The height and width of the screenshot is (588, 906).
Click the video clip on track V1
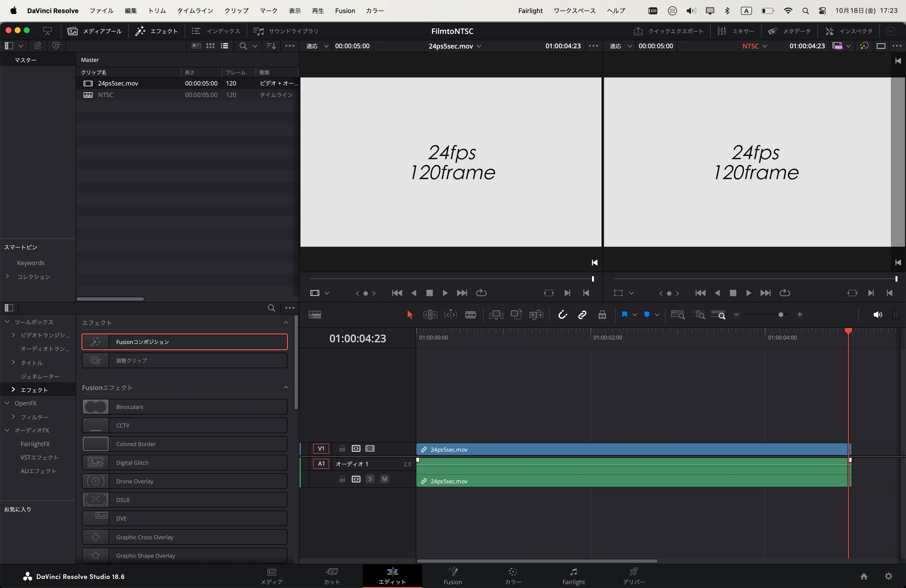point(633,450)
